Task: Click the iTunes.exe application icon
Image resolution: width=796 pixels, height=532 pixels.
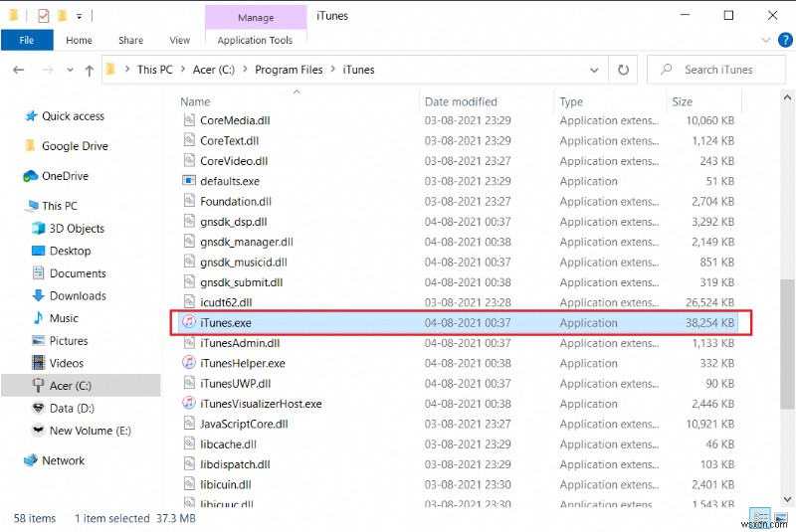Action: pyautogui.click(x=189, y=323)
